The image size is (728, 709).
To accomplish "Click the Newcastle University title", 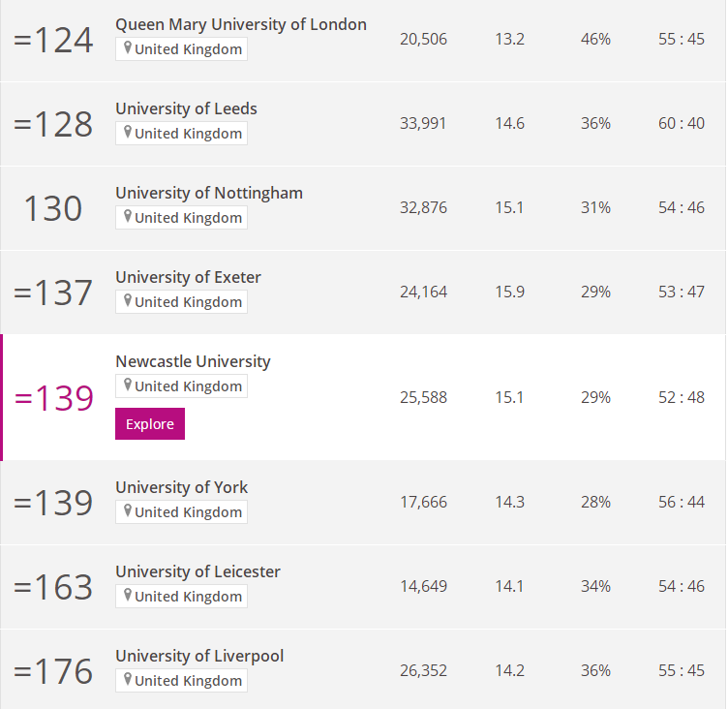I will (194, 361).
